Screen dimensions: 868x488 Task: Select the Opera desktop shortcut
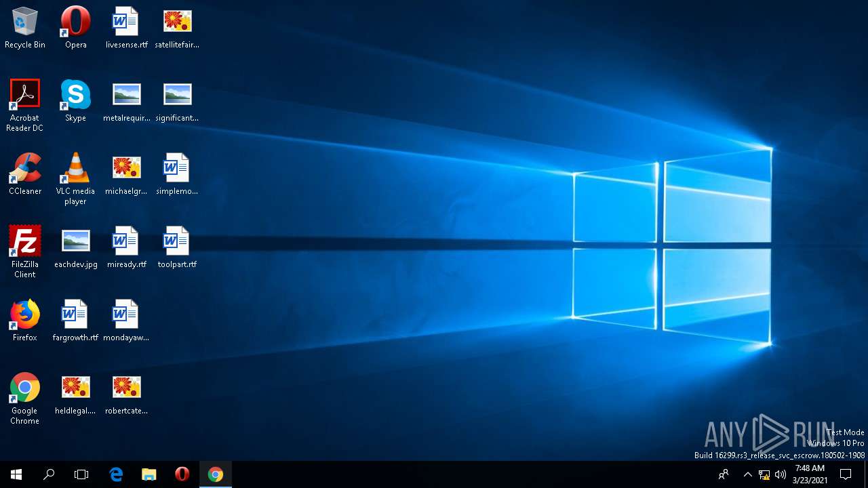pyautogui.click(x=75, y=28)
